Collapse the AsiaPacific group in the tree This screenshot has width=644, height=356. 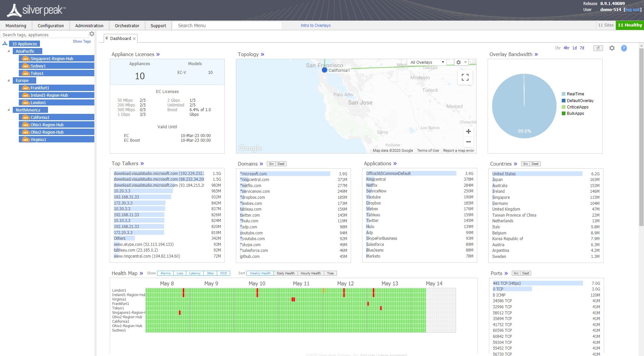click(x=9, y=51)
